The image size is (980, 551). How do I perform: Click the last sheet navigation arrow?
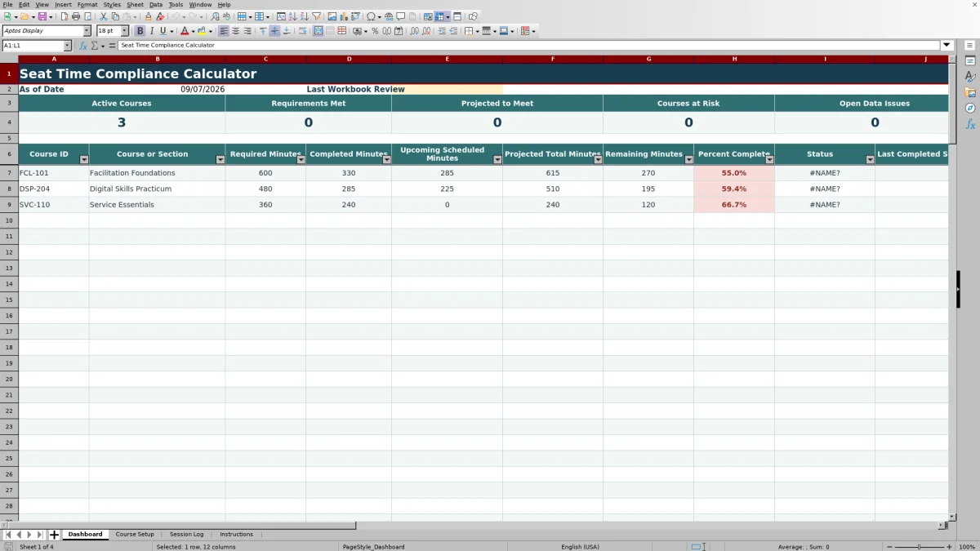click(40, 535)
